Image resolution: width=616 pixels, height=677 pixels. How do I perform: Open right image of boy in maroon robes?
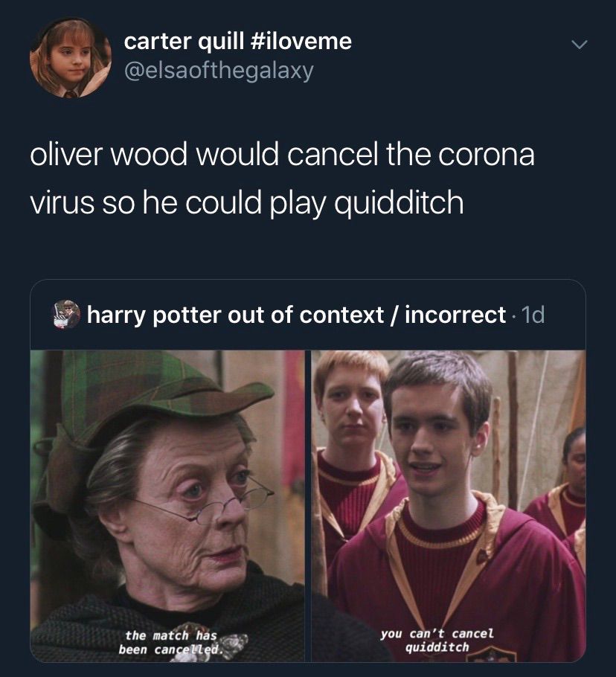coord(449,506)
